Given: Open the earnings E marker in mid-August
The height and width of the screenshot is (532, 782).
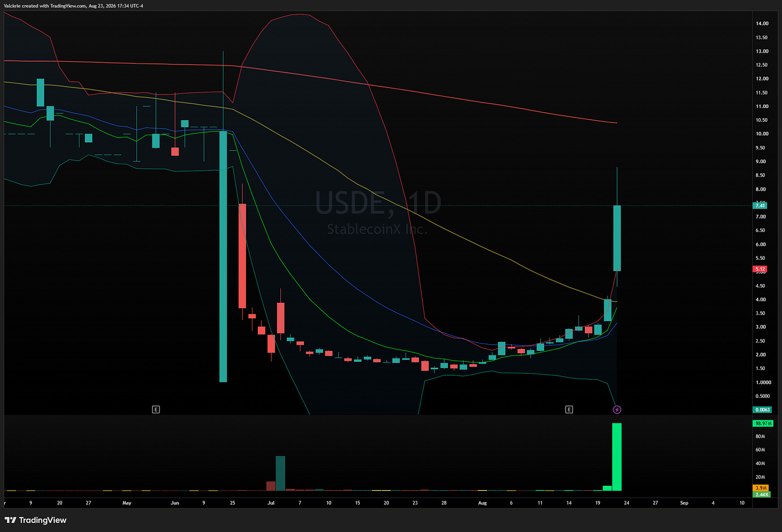Looking at the screenshot, I should point(569,410).
